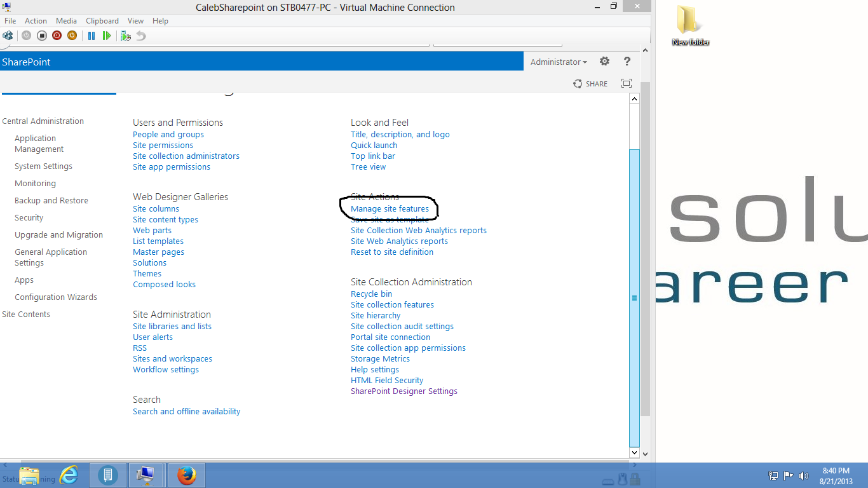Open the Apps sidebar link

pyautogui.click(x=24, y=280)
